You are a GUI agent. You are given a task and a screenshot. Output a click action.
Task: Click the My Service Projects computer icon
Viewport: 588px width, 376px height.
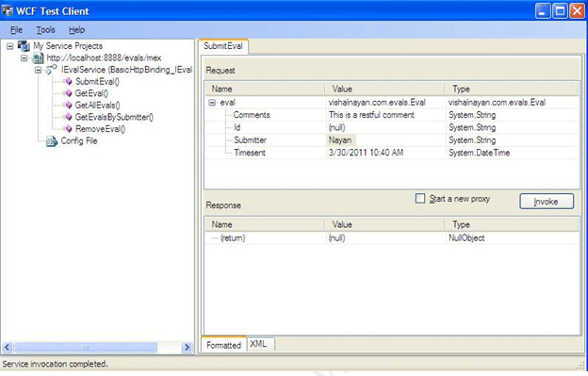tap(24, 46)
